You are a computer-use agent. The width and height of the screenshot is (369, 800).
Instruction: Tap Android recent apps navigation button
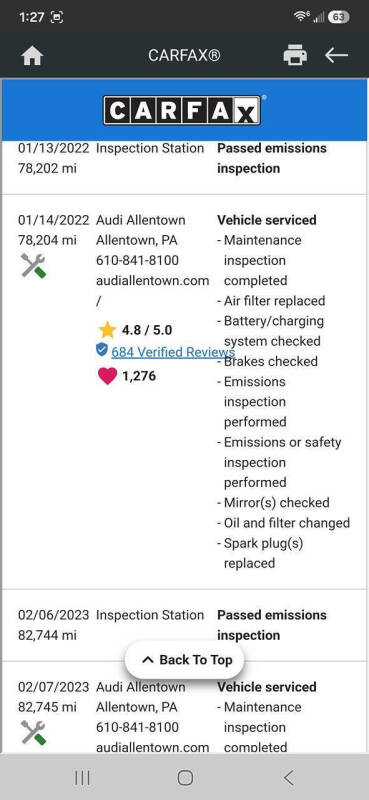click(82, 778)
